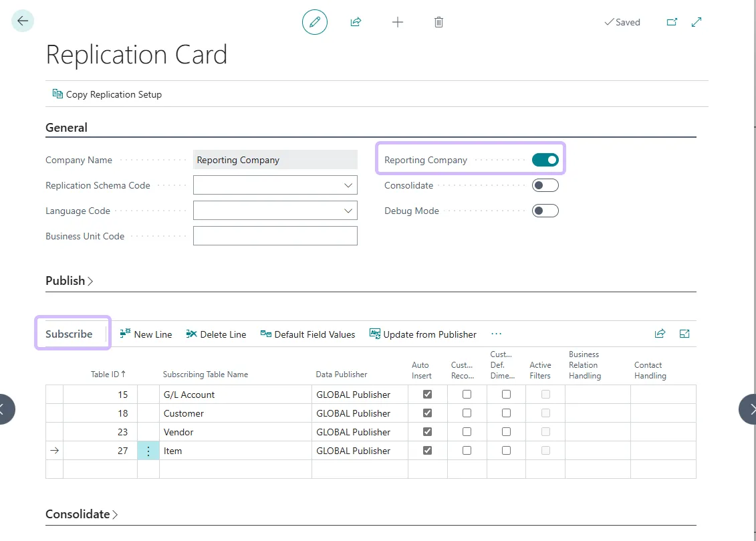Image resolution: width=756 pixels, height=541 pixels.
Task: Delete the record using the trash icon
Action: point(438,21)
